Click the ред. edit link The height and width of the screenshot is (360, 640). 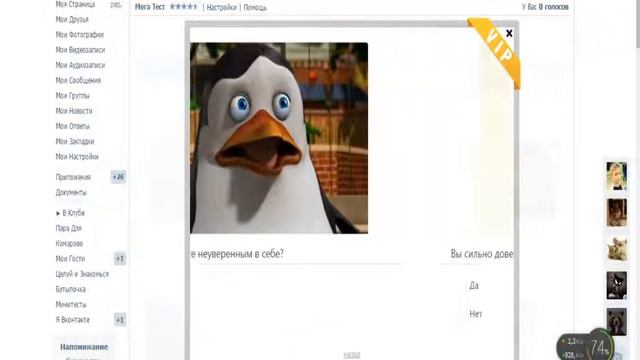pyautogui.click(x=116, y=5)
